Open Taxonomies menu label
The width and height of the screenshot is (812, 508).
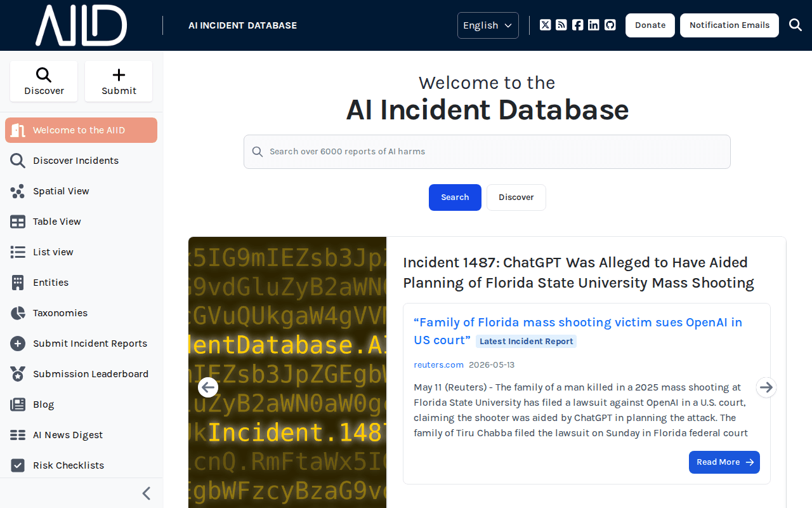click(60, 313)
